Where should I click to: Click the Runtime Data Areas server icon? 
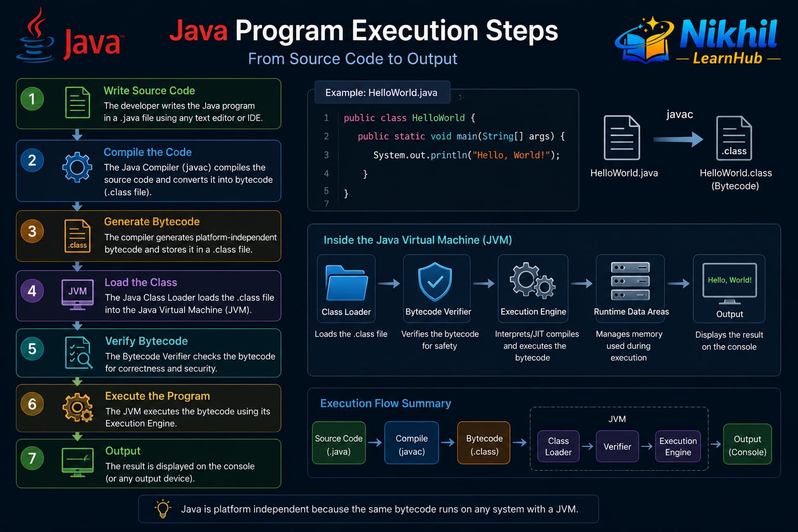[630, 281]
